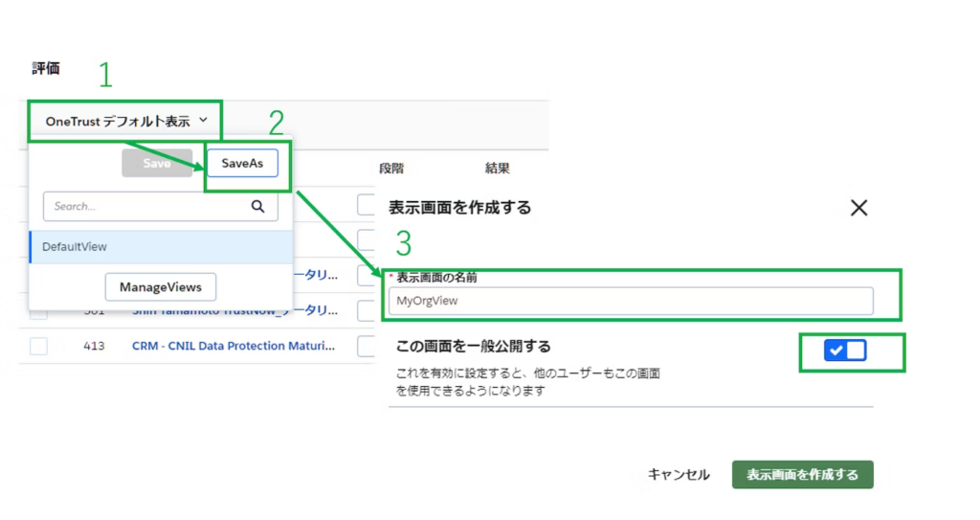
Task: Open CRM - CNIL Data Protection Maturity link
Action: click(234, 346)
